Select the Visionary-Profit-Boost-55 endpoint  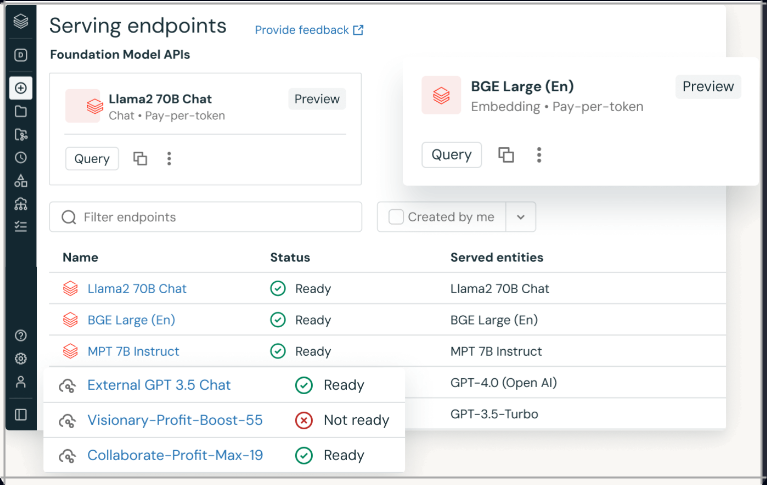coord(175,420)
